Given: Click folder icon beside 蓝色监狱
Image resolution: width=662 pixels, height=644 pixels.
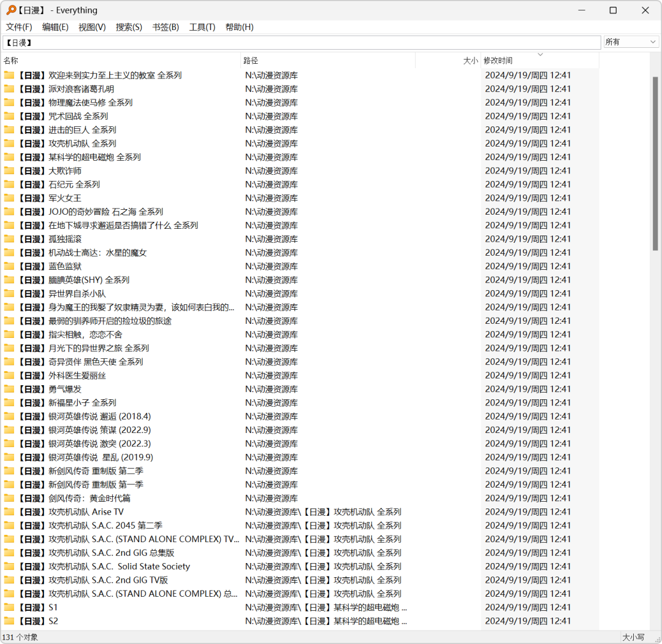Looking at the screenshot, I should pyautogui.click(x=9, y=266).
